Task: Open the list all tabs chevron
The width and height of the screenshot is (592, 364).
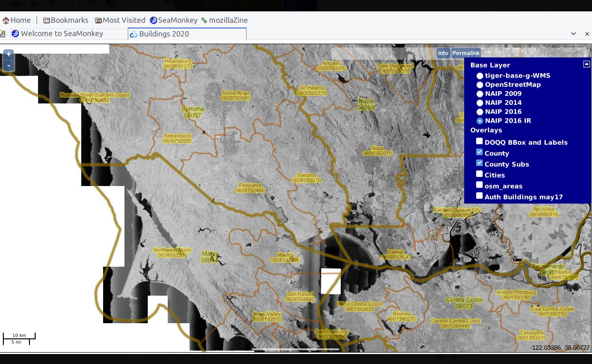Action: [x=573, y=34]
